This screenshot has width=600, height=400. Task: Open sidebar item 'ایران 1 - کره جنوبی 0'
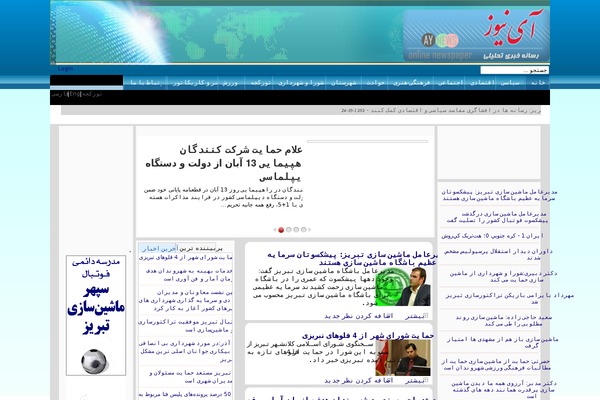492,236
